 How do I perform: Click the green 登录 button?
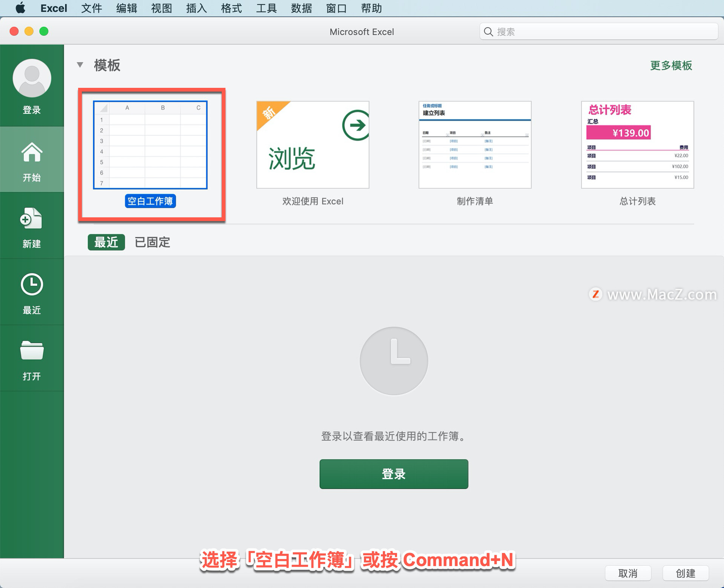[x=394, y=474]
